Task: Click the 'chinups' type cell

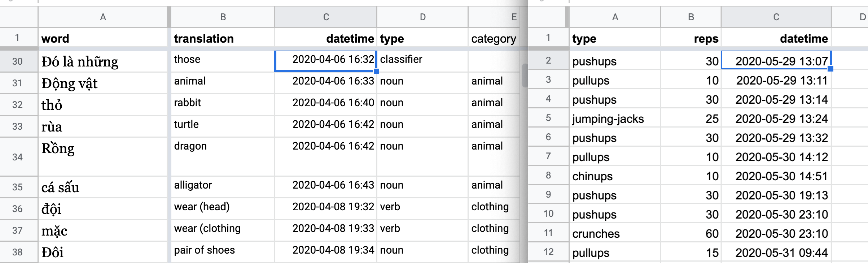Action: tap(615, 176)
